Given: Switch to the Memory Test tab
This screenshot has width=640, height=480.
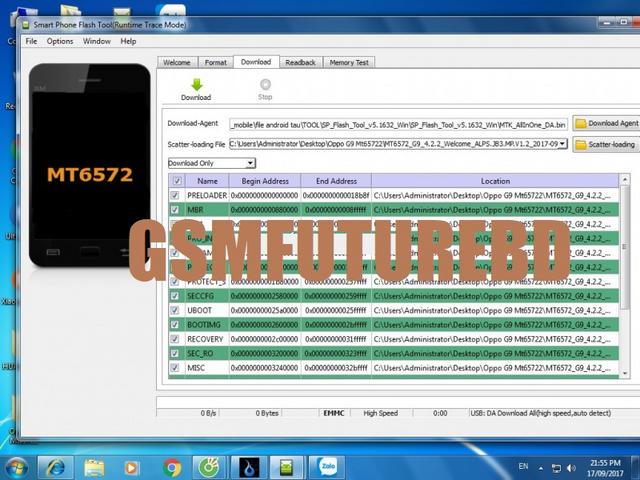Looking at the screenshot, I should pyautogui.click(x=349, y=62).
